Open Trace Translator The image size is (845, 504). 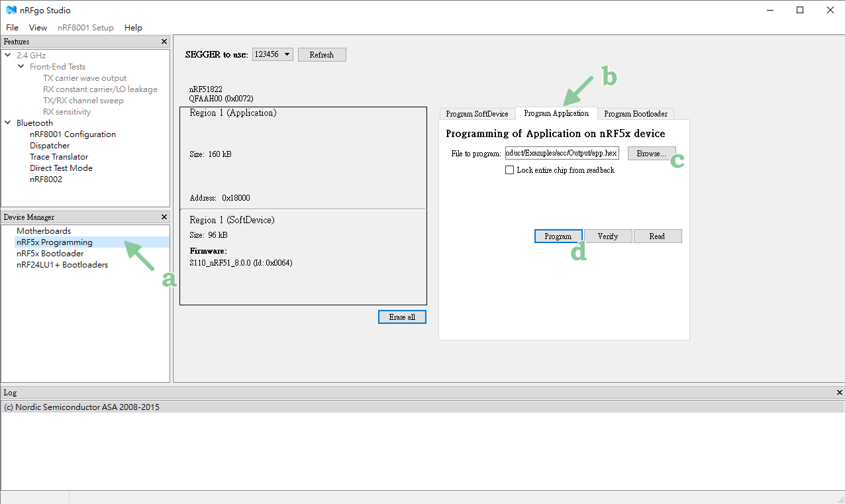pos(59,157)
